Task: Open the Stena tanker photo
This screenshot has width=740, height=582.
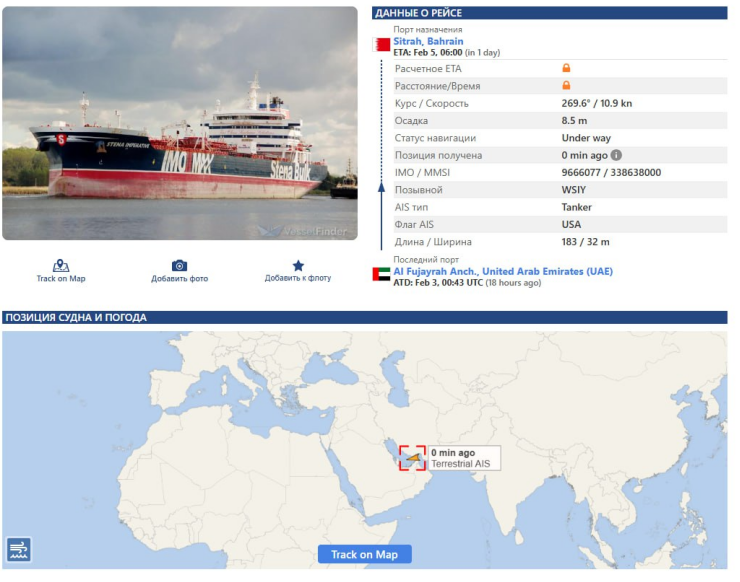Action: click(x=180, y=123)
